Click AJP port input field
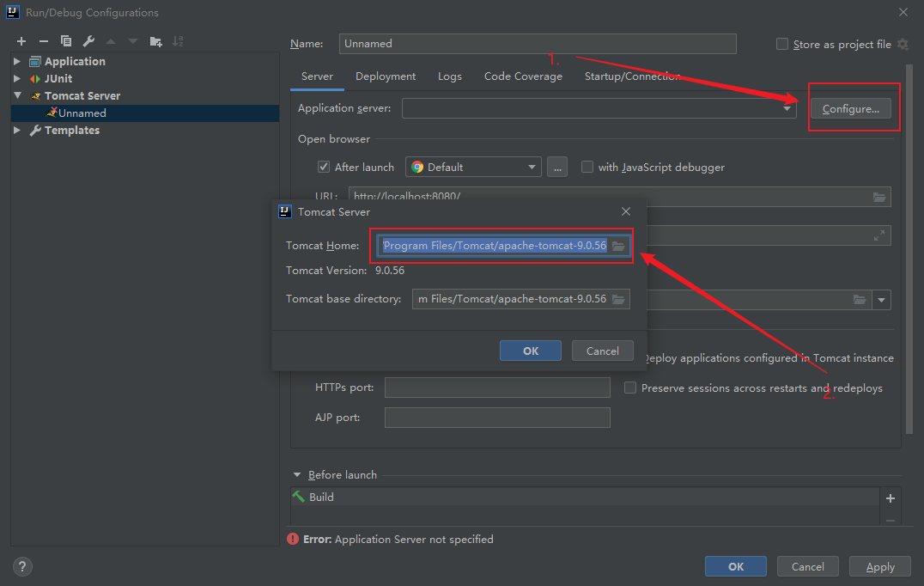This screenshot has width=924, height=586. pyautogui.click(x=497, y=418)
